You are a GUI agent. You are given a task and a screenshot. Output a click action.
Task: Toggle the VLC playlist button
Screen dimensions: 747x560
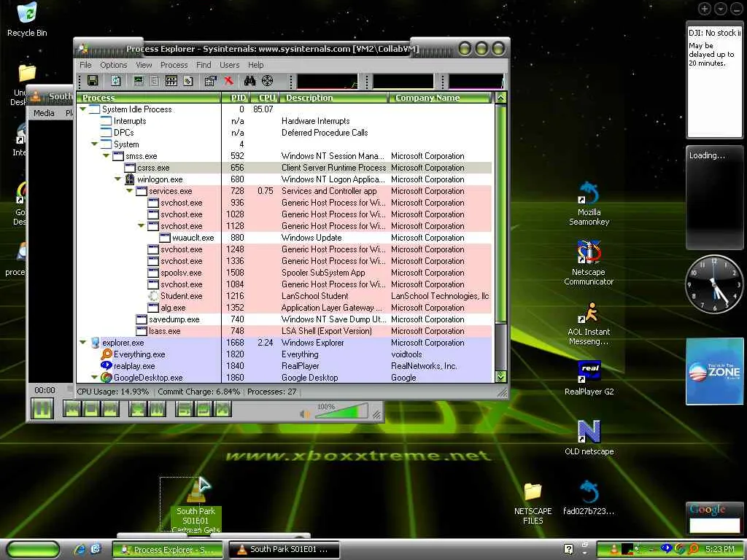[184, 408]
